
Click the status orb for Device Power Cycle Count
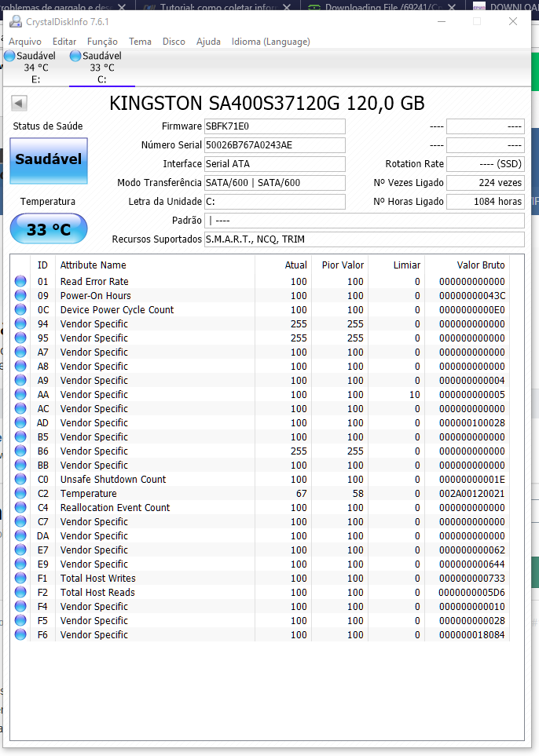click(x=20, y=309)
